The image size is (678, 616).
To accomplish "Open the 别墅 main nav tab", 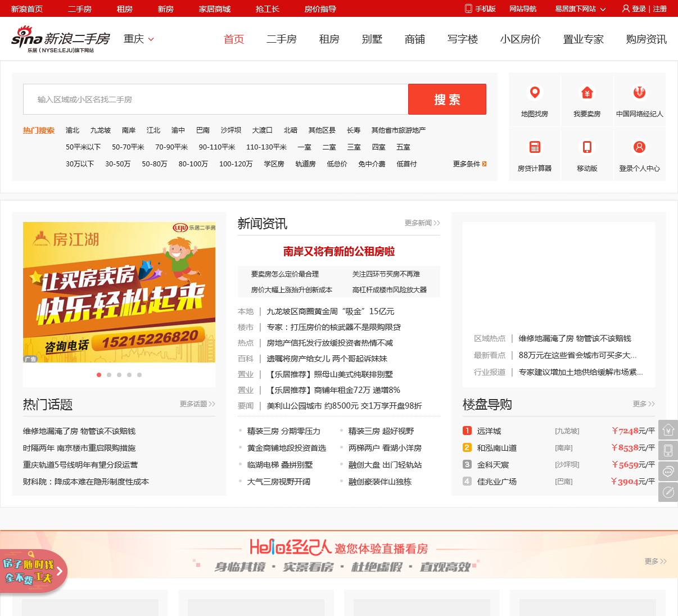I will [x=372, y=39].
